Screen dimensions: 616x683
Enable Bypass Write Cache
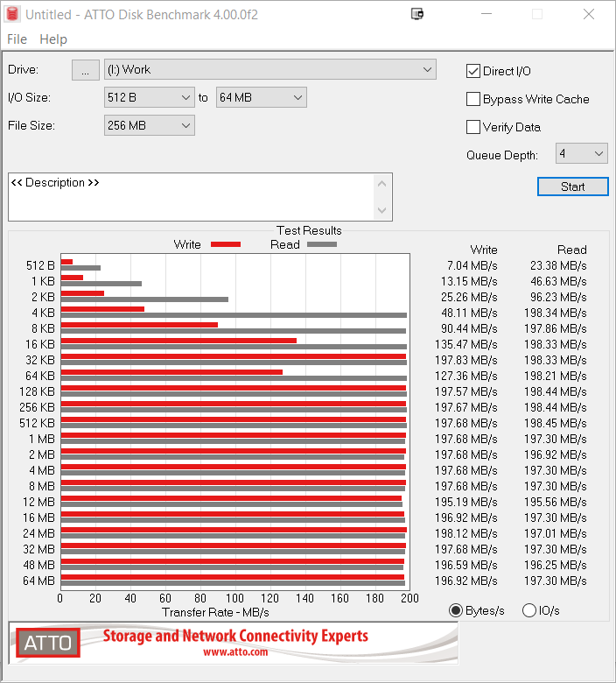(473, 99)
